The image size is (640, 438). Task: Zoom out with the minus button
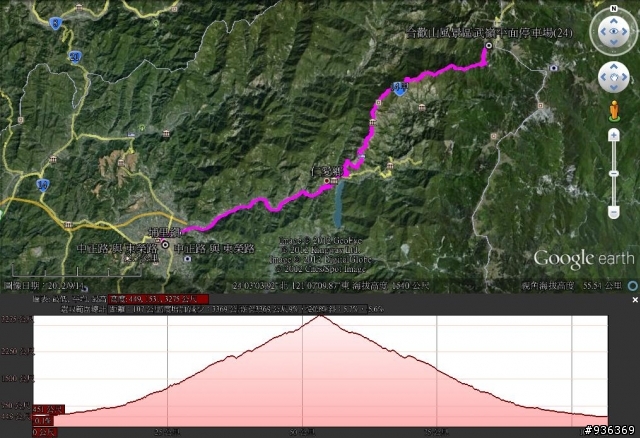[x=613, y=212]
